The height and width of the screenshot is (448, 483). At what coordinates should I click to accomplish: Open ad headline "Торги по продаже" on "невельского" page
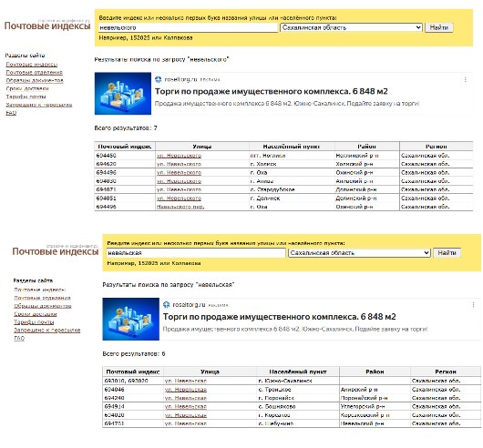pyautogui.click(x=271, y=91)
